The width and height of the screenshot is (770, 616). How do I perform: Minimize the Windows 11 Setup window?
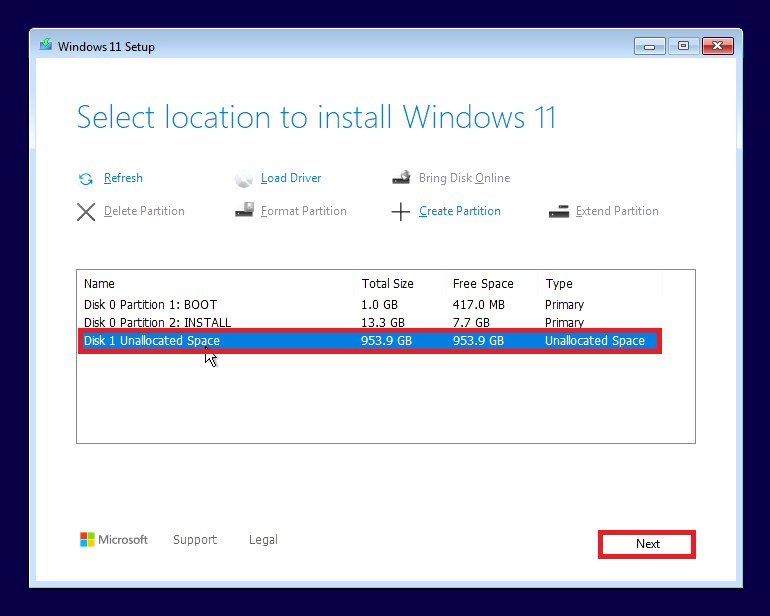pyautogui.click(x=649, y=46)
